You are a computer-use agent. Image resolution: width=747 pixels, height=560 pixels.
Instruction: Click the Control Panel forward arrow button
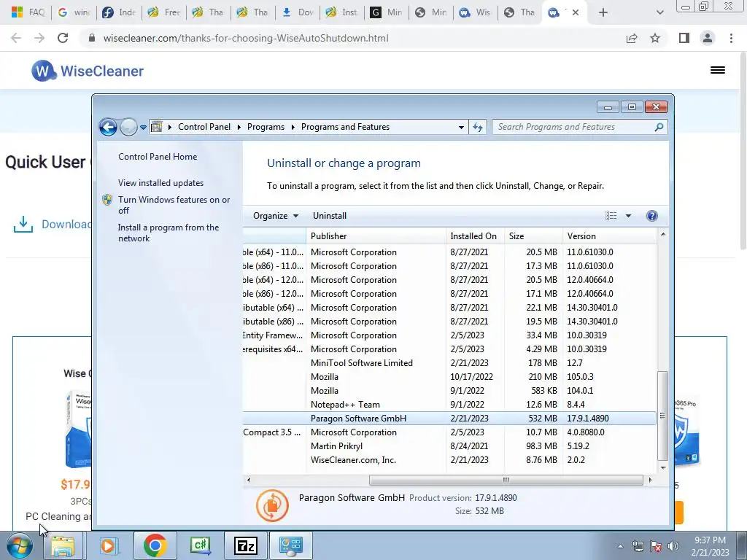coord(128,127)
